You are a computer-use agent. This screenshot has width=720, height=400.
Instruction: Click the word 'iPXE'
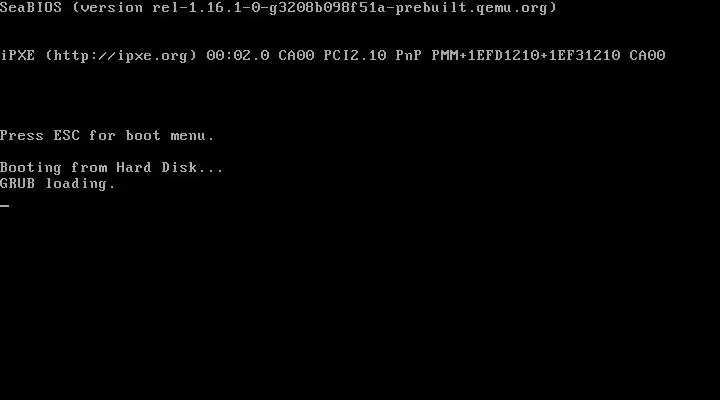pyautogui.click(x=17, y=56)
